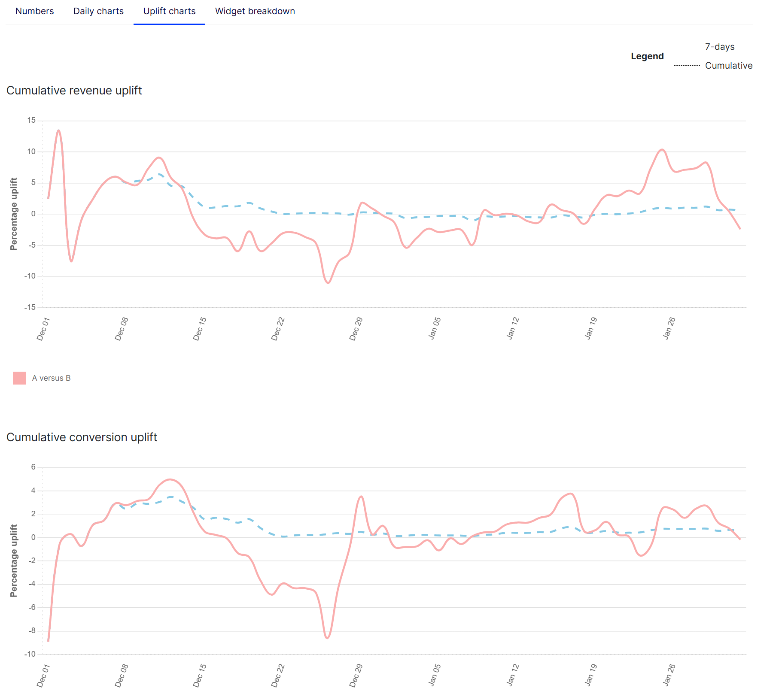Toggle the "A versus B" series label
The height and width of the screenshot is (700, 782).
pos(51,378)
